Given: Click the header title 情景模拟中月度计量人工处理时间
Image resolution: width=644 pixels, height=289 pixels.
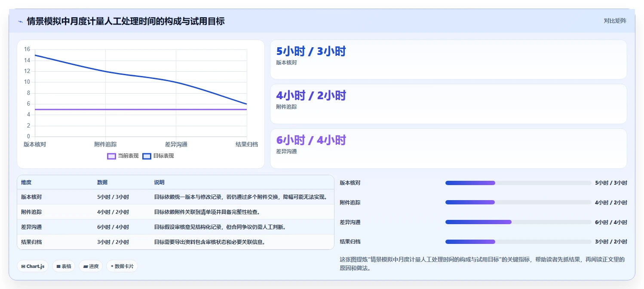Looking at the screenshot, I should pyautogui.click(x=126, y=21).
